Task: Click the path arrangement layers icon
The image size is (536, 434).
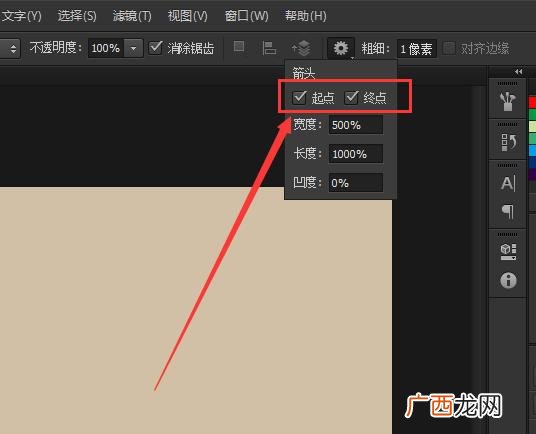Action: pos(301,48)
